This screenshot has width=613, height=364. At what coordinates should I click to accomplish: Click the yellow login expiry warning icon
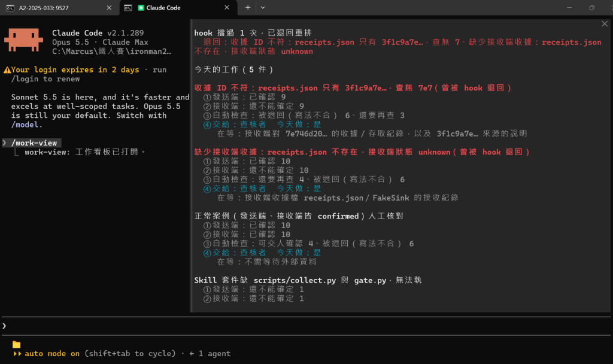pos(7,70)
